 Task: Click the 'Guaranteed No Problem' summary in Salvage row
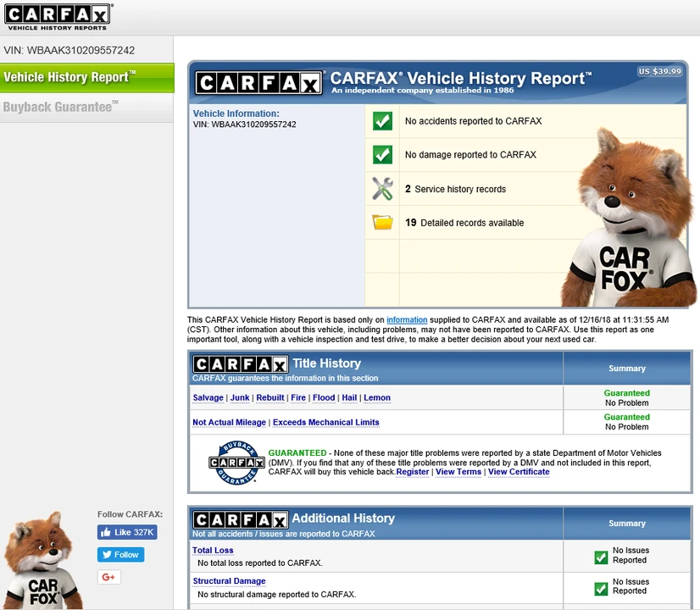pos(627,397)
